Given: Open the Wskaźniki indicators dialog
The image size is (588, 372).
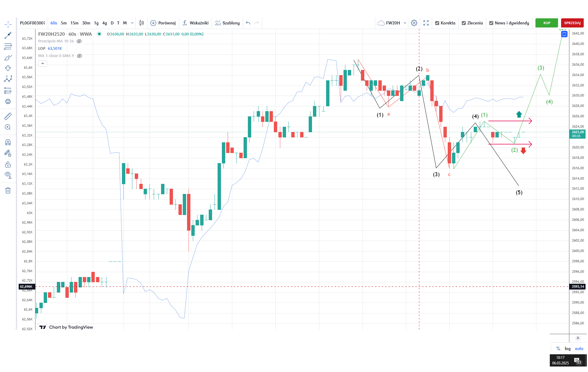Looking at the screenshot, I should tap(196, 23).
